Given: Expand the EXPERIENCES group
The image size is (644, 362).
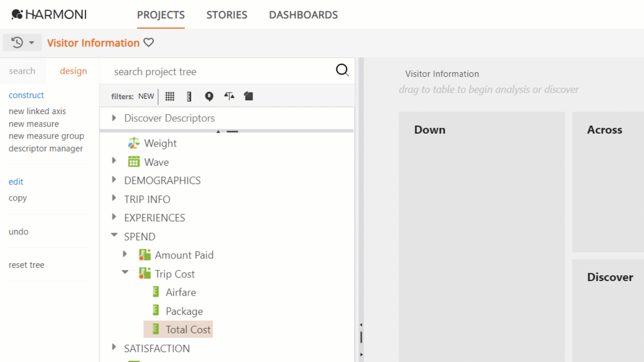Looking at the screenshot, I should (114, 217).
